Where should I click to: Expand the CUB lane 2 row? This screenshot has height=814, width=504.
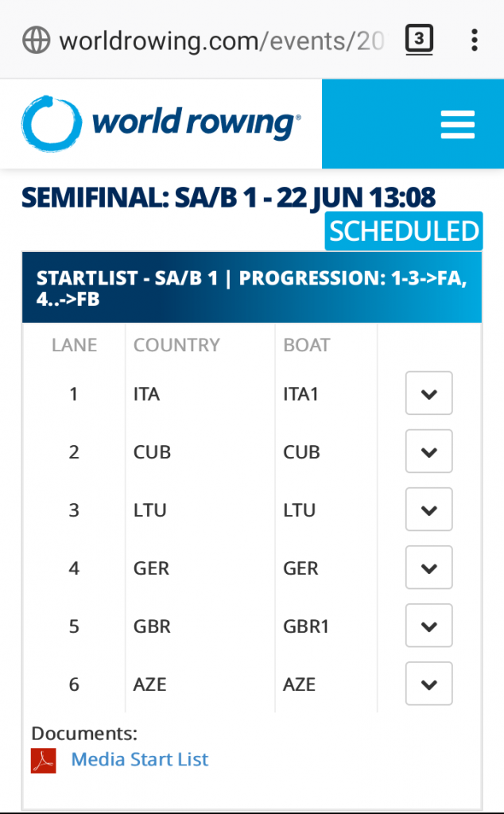[x=428, y=452]
